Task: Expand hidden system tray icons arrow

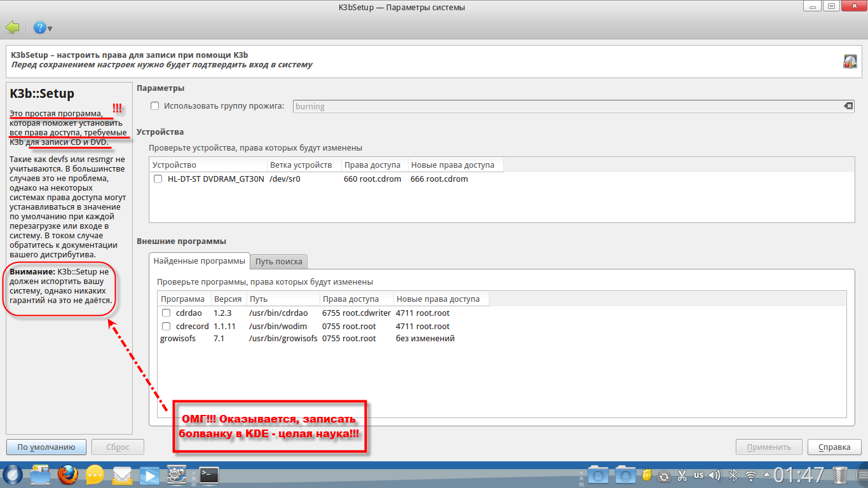Action: (767, 475)
